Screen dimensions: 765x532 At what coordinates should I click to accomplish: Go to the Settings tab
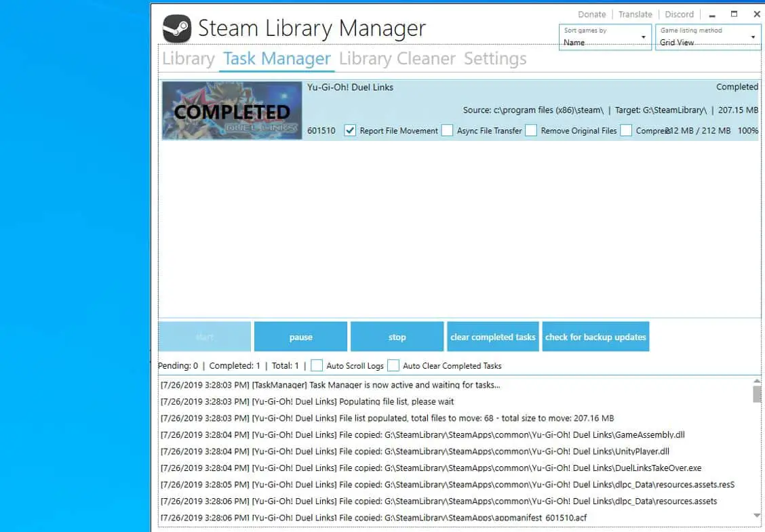495,58
